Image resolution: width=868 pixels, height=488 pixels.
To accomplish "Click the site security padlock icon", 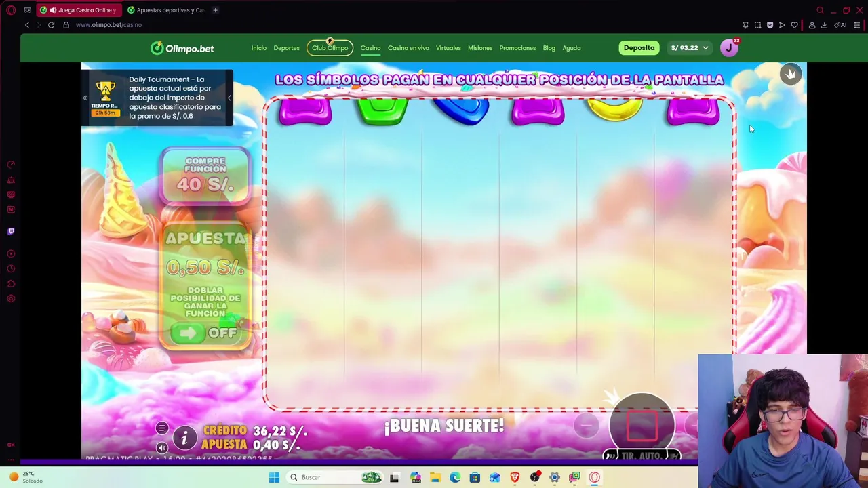I will [x=66, y=25].
